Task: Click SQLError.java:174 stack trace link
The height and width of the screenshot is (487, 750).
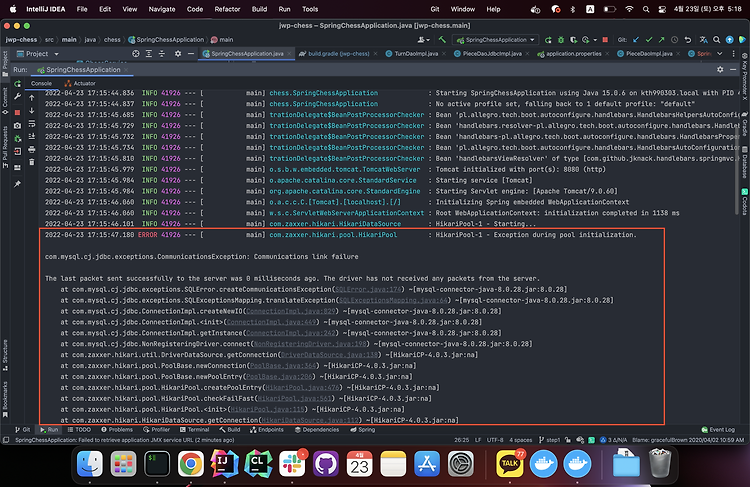Action: [x=368, y=289]
